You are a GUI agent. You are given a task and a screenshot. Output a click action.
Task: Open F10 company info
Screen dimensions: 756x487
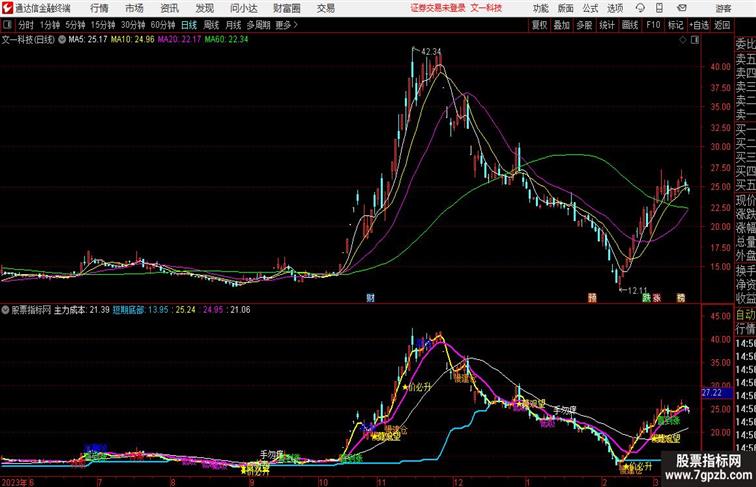(653, 25)
